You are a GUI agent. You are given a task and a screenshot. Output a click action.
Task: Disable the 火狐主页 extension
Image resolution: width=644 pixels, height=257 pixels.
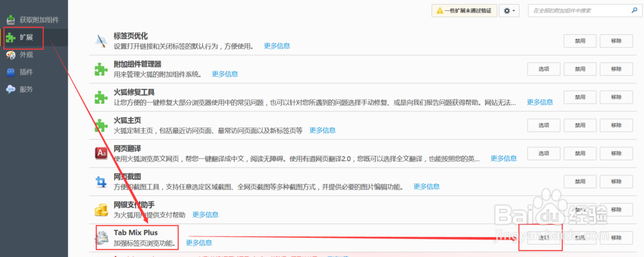[x=580, y=125]
